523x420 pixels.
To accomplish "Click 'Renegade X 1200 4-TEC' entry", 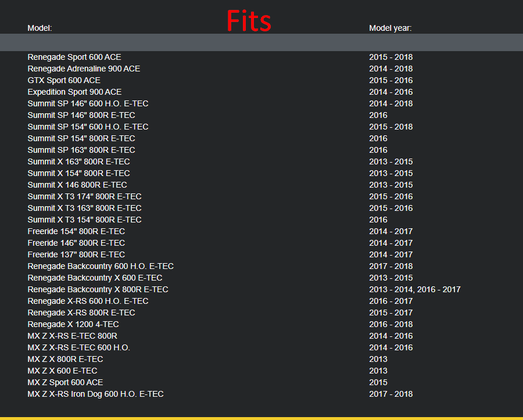I will point(73,324).
